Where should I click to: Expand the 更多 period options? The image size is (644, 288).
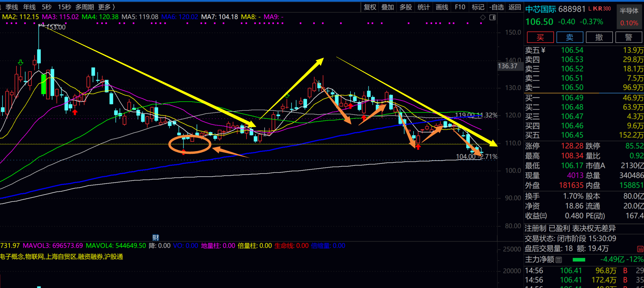(106, 7)
